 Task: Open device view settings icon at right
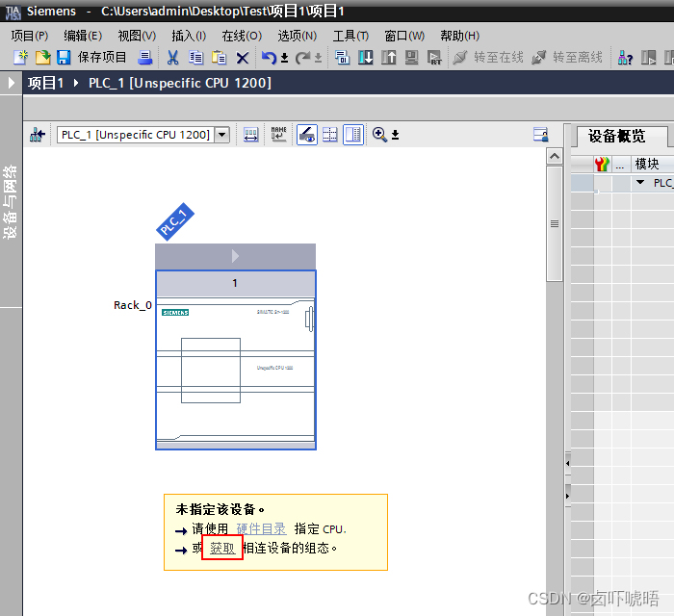click(540, 135)
